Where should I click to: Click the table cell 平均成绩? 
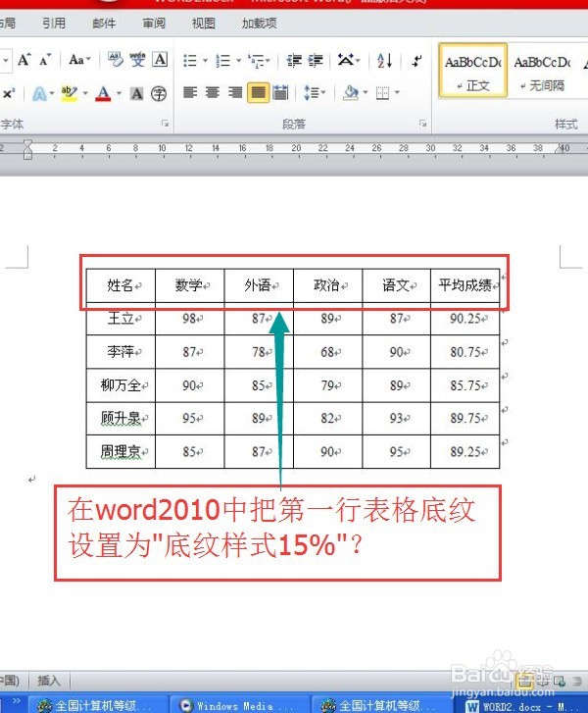pyautogui.click(x=465, y=285)
